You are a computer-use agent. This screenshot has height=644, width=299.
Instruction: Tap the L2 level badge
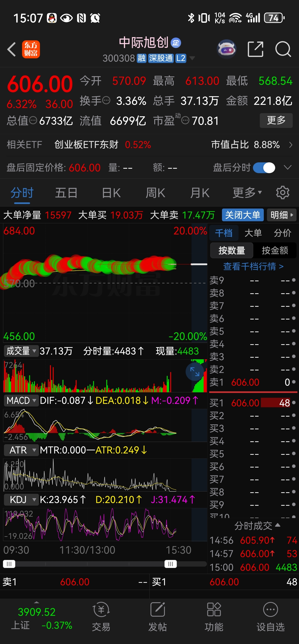181,58
